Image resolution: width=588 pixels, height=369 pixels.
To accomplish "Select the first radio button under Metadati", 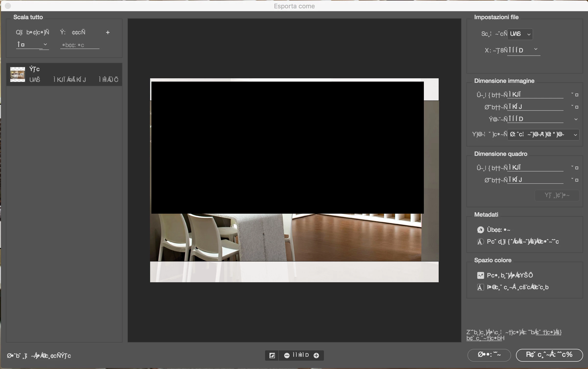I will coord(480,230).
